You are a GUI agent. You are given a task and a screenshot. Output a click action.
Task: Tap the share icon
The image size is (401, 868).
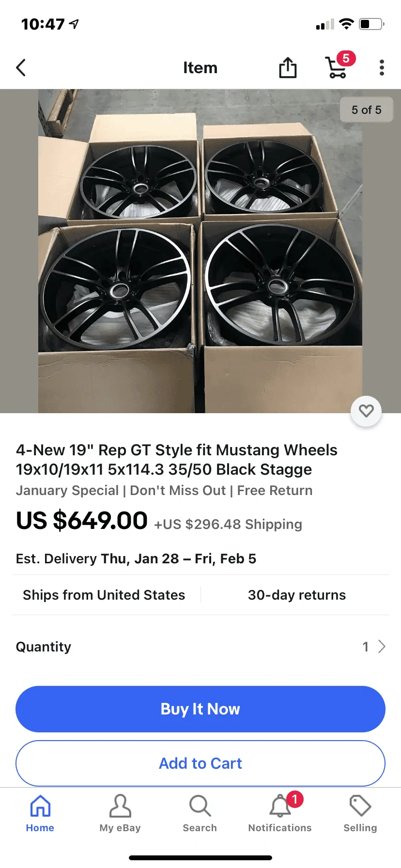point(288,68)
